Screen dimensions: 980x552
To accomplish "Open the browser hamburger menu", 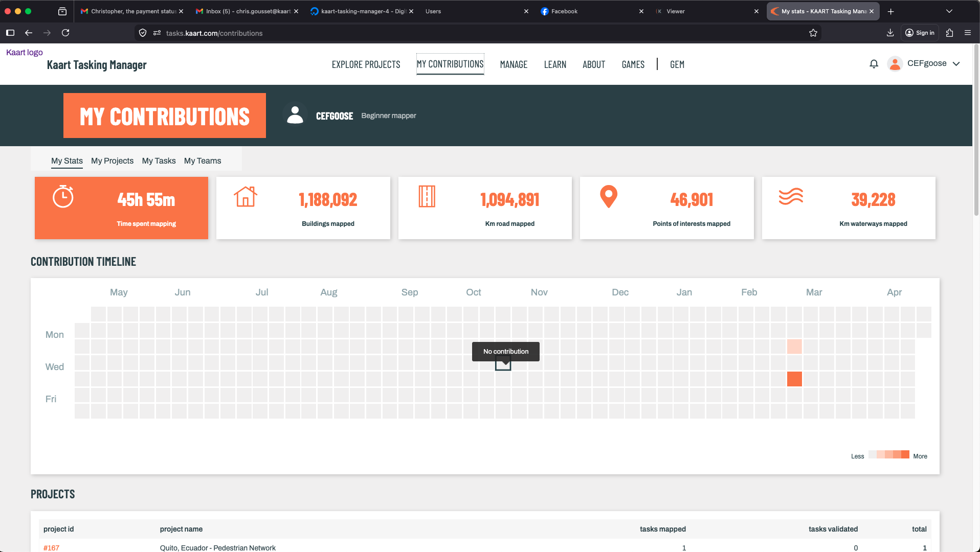I will coord(968,33).
